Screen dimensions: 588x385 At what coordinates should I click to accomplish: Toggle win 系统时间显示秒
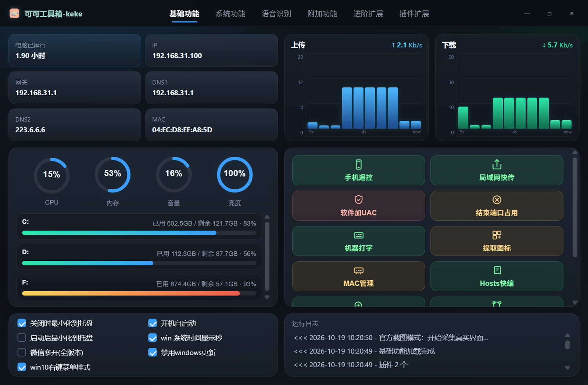point(153,338)
